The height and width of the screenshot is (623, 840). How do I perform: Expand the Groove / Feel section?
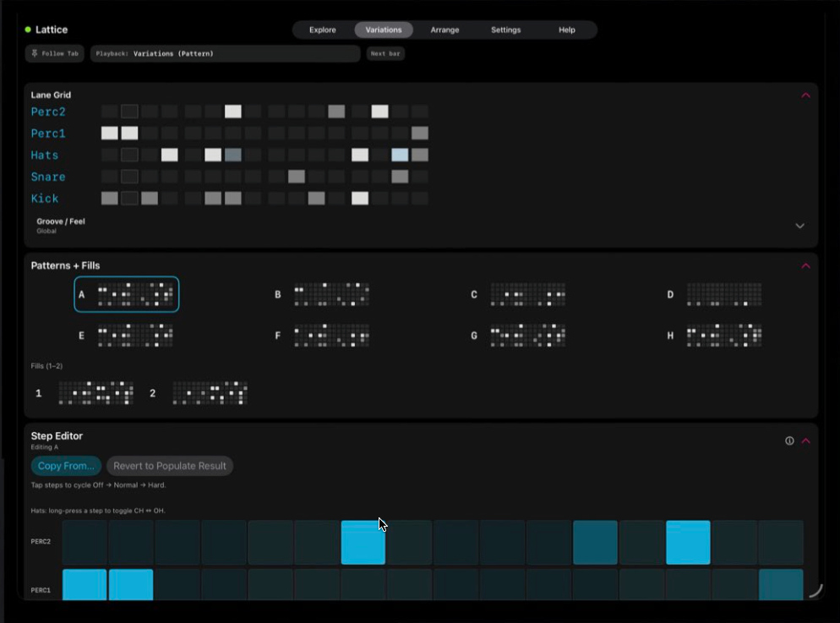[799, 226]
